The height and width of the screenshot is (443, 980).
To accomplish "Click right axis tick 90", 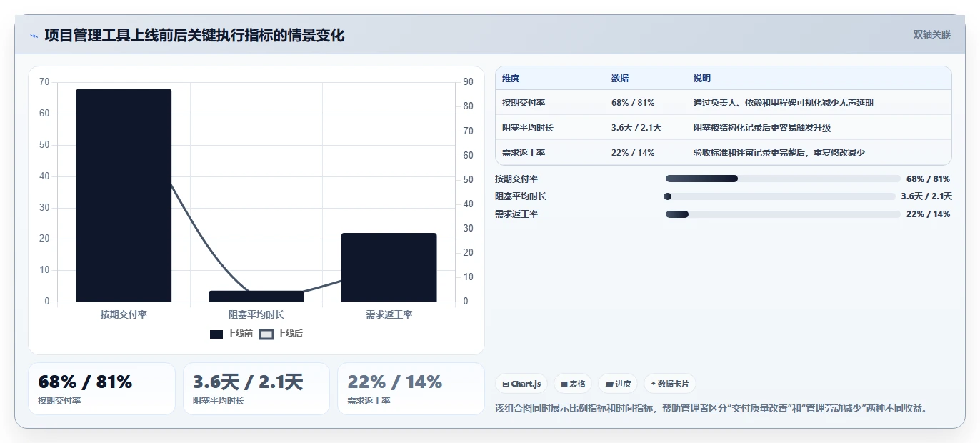I will (469, 82).
